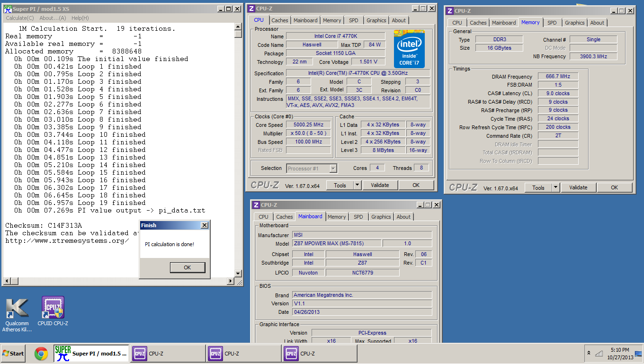Click the Core Voltage 1.501 V value
The width and height of the screenshot is (644, 364).
pos(368,62)
